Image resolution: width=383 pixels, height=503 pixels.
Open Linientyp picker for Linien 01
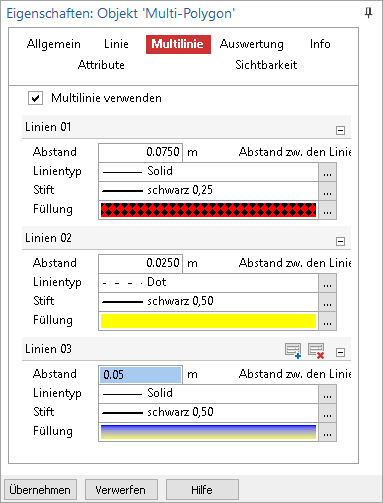(327, 172)
